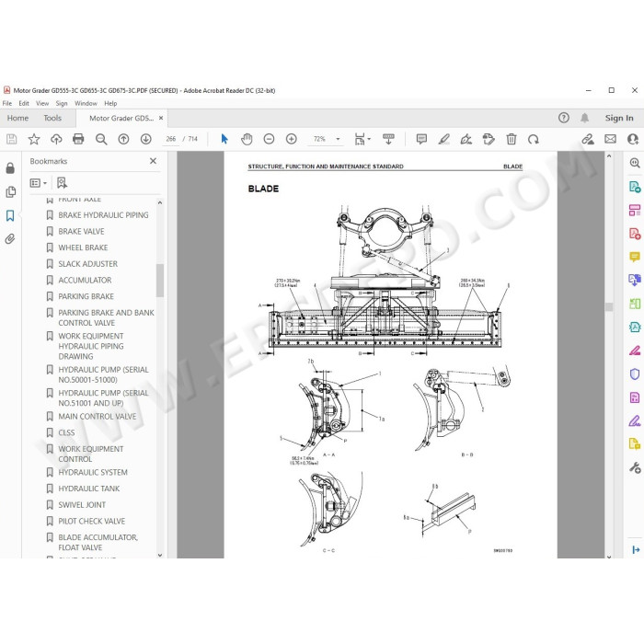Open More Tools wrench icon in right pane

635,467
